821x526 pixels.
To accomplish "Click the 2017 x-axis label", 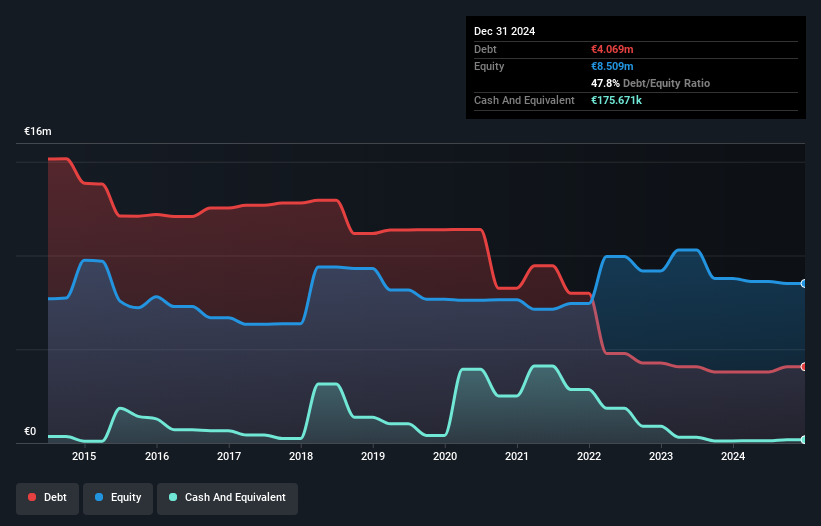I will pyautogui.click(x=229, y=456).
